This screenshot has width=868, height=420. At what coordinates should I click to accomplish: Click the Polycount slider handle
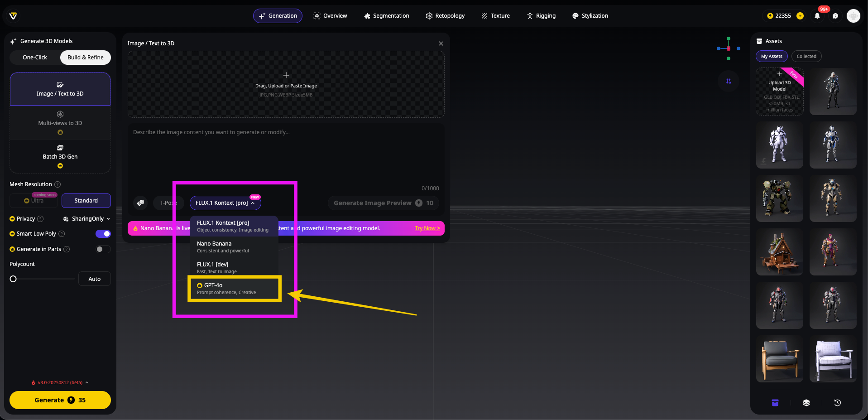[13, 279]
